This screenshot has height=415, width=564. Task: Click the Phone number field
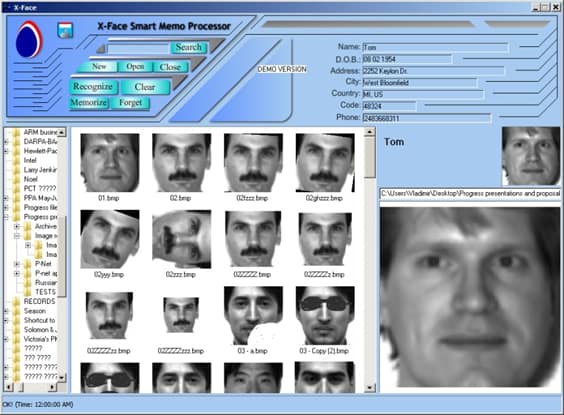pyautogui.click(x=427, y=118)
